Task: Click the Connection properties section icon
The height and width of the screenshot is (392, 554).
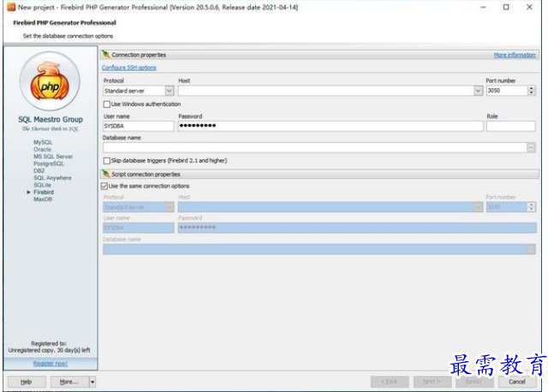Action: coord(105,55)
